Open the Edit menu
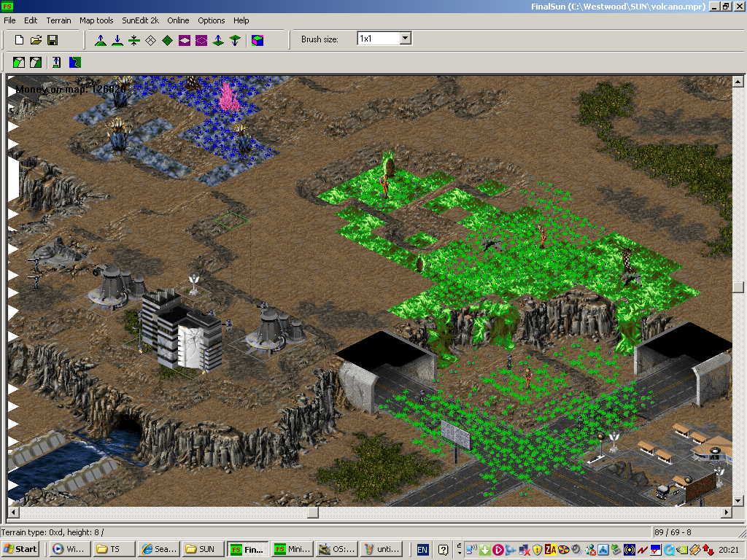 (x=31, y=20)
